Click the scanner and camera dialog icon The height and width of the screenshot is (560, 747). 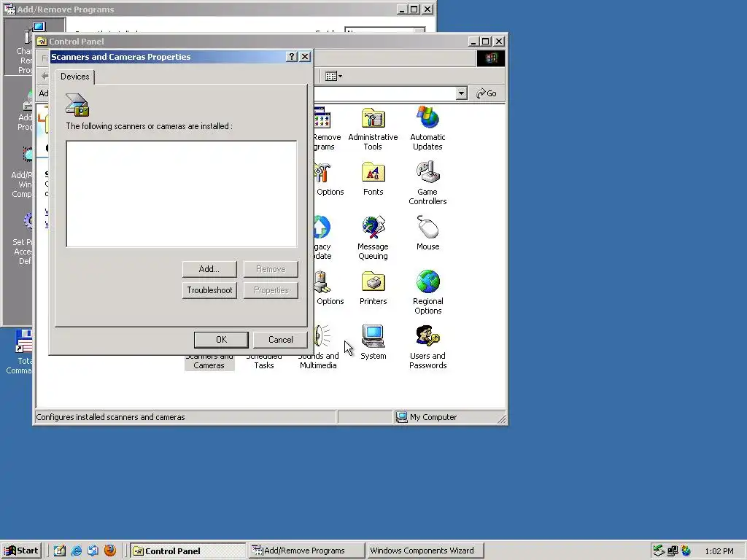click(x=77, y=105)
